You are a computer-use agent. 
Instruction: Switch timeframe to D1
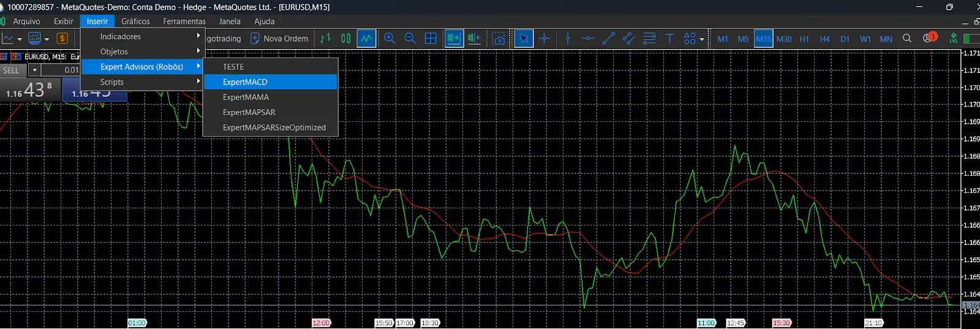click(845, 39)
